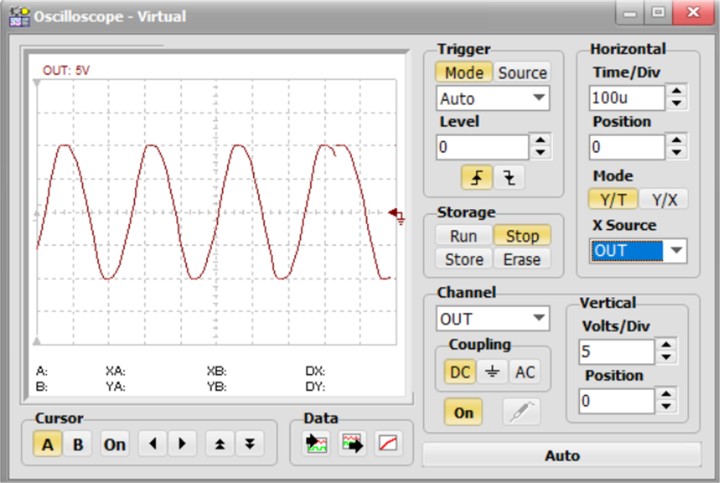Jump cursor to the next peak above
The height and width of the screenshot is (483, 720).
(220, 444)
